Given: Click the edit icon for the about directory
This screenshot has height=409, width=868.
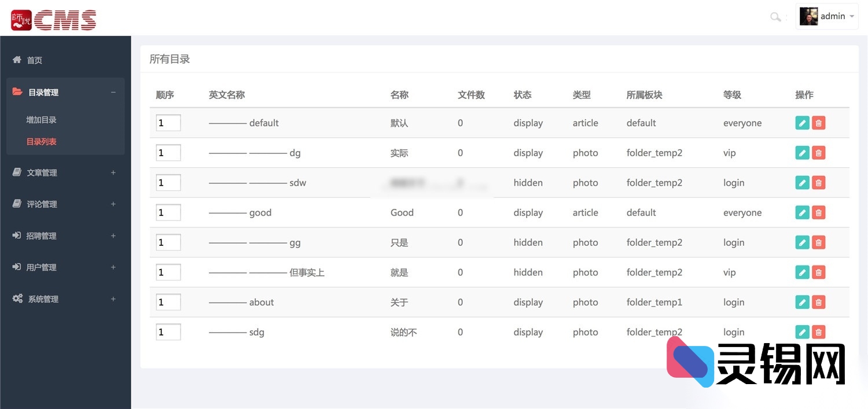Looking at the screenshot, I should [x=801, y=302].
